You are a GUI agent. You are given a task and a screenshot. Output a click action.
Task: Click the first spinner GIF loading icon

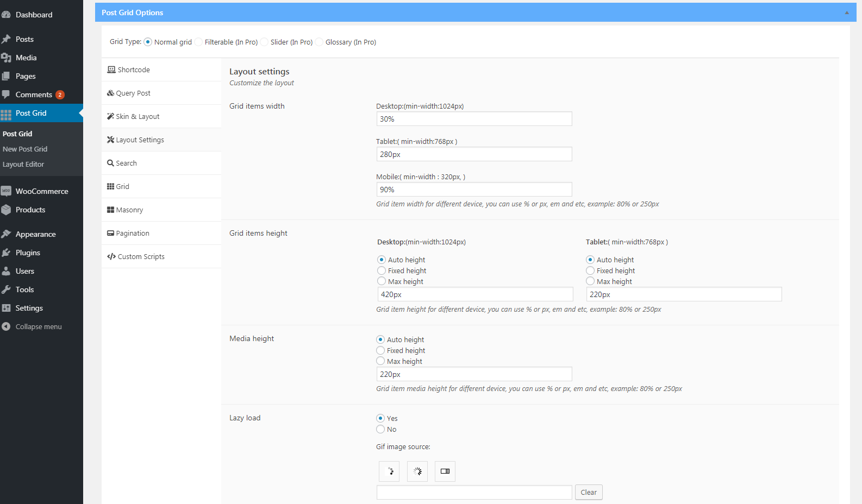[389, 471]
